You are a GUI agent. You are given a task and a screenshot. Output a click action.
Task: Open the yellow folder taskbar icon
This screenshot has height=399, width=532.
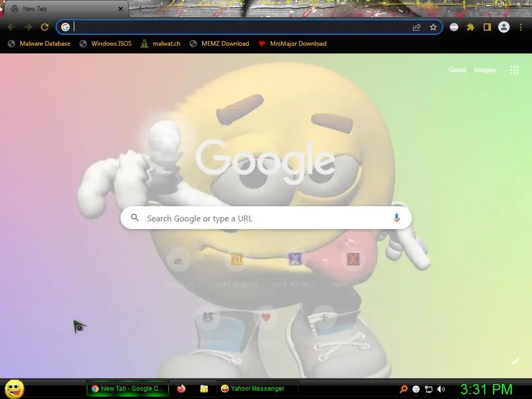(x=204, y=389)
